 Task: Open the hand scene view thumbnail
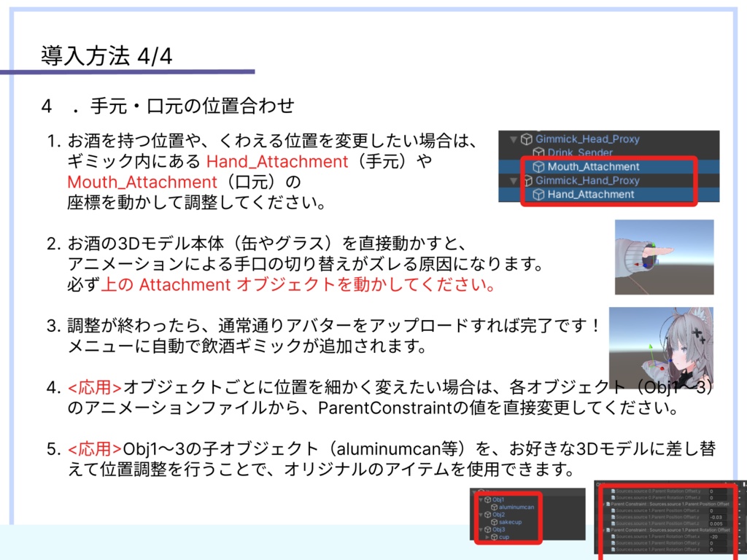(664, 257)
